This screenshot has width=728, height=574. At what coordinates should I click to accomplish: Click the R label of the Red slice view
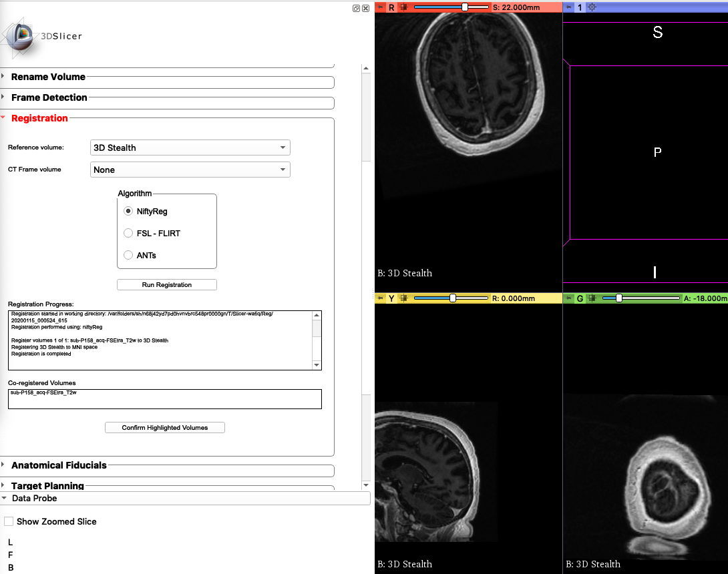(392, 7)
